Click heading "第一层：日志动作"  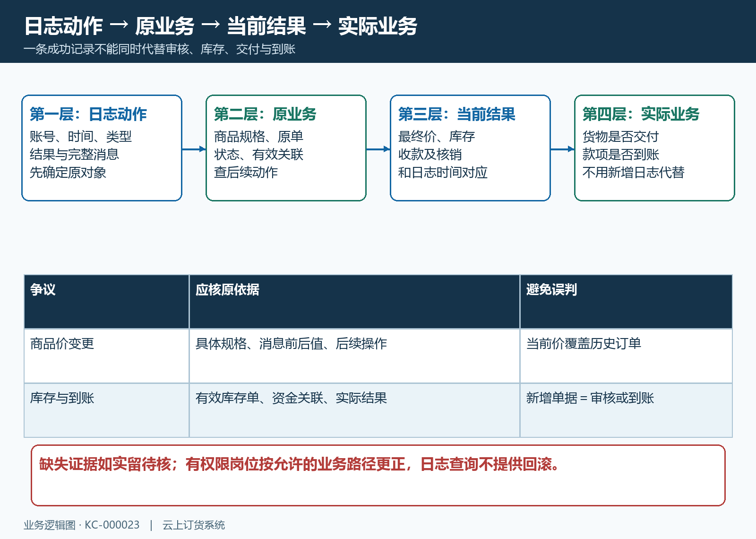tap(88, 114)
